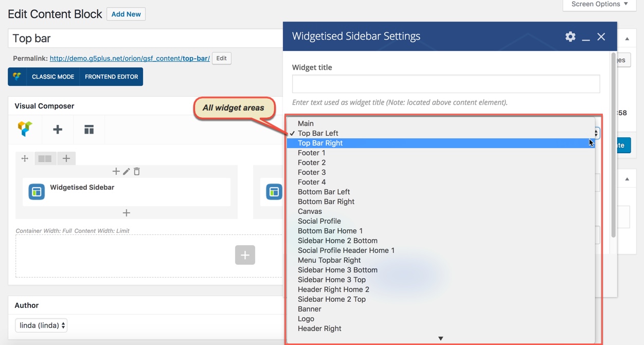
Task: Select Footer 2 from the sidebar list
Action: [x=311, y=162]
